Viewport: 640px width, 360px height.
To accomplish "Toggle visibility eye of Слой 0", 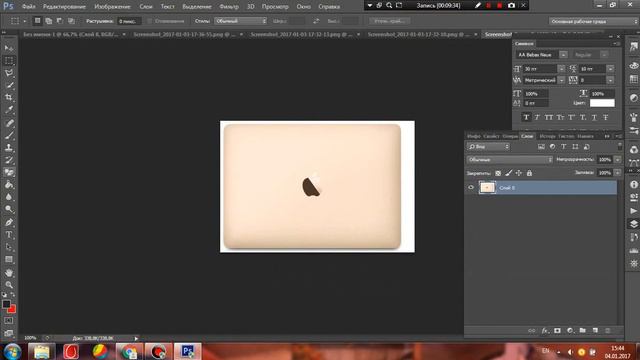I will coord(471,188).
